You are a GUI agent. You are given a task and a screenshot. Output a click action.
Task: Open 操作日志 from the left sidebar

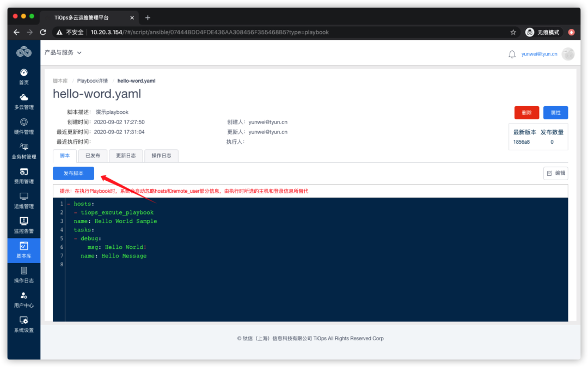(x=23, y=275)
